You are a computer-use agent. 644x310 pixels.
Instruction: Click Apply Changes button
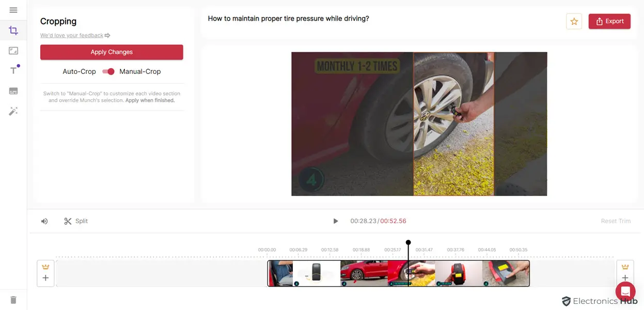click(x=112, y=52)
